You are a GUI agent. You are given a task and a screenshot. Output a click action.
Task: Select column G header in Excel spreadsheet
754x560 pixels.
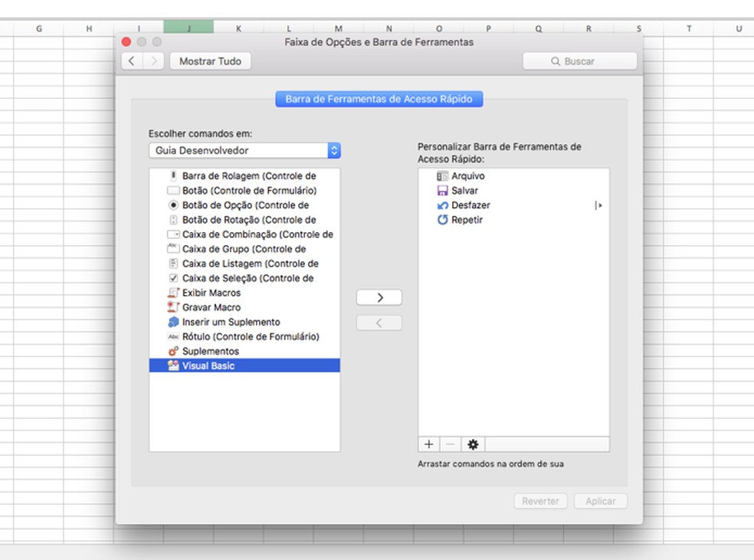(39, 28)
